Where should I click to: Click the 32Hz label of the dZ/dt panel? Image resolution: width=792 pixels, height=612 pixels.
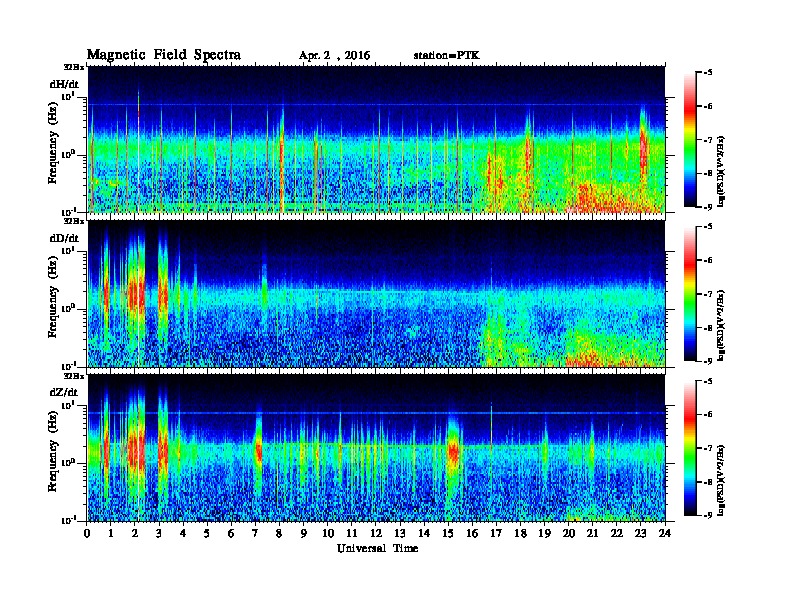point(74,376)
